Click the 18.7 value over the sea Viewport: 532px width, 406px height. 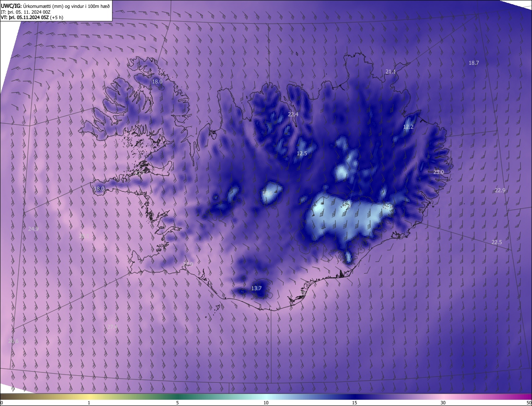coord(474,63)
